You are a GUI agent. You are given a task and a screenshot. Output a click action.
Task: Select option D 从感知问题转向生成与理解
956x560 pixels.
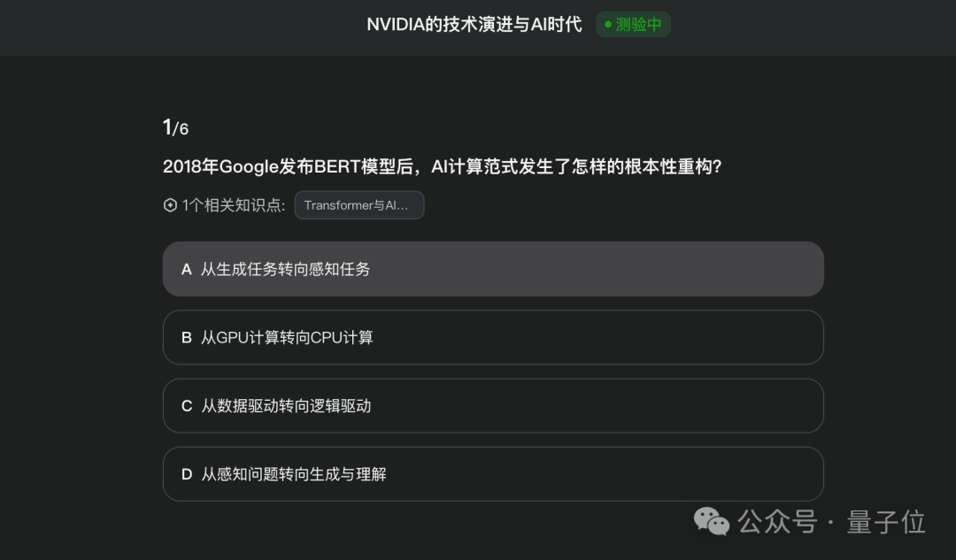(493, 474)
